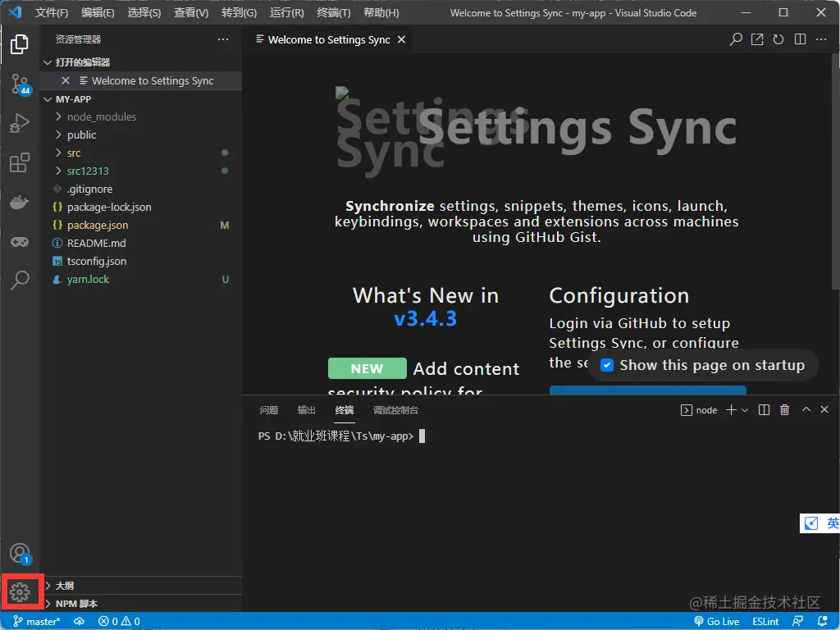Switch to the 问题 panel tab
Viewport: 840px width, 630px height.
point(269,410)
